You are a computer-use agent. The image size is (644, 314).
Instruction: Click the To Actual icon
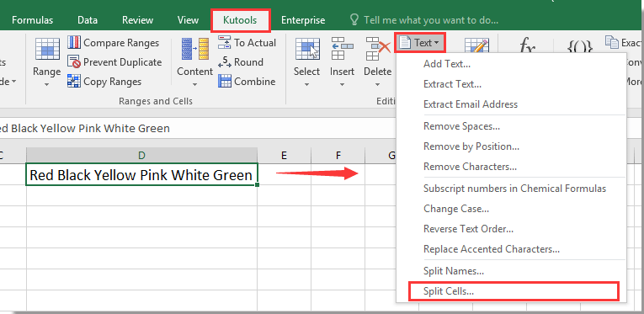pos(225,42)
